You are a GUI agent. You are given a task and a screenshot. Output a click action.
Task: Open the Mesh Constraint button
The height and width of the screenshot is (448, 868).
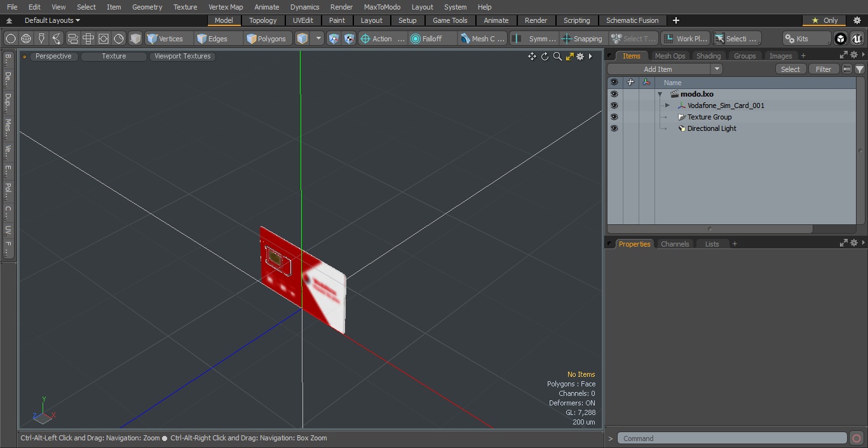coord(482,39)
